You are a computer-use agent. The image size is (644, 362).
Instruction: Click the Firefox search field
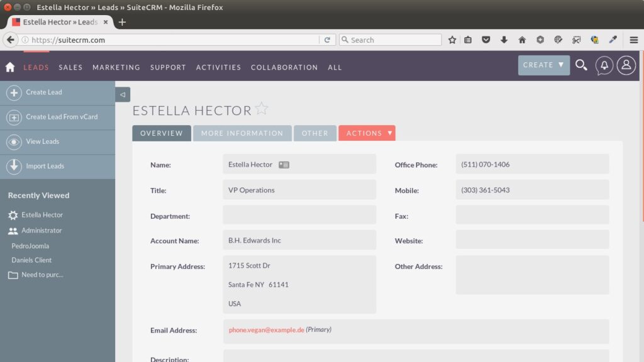[390, 39]
